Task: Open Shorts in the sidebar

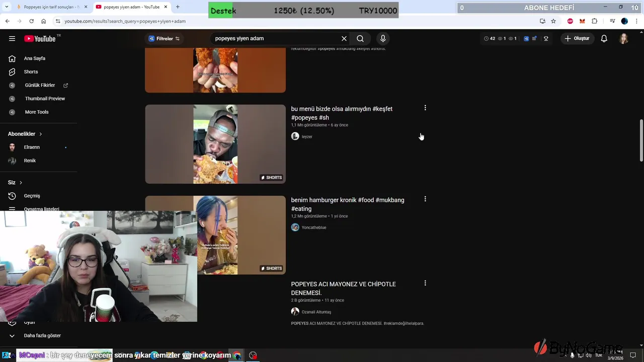Action: (x=31, y=72)
